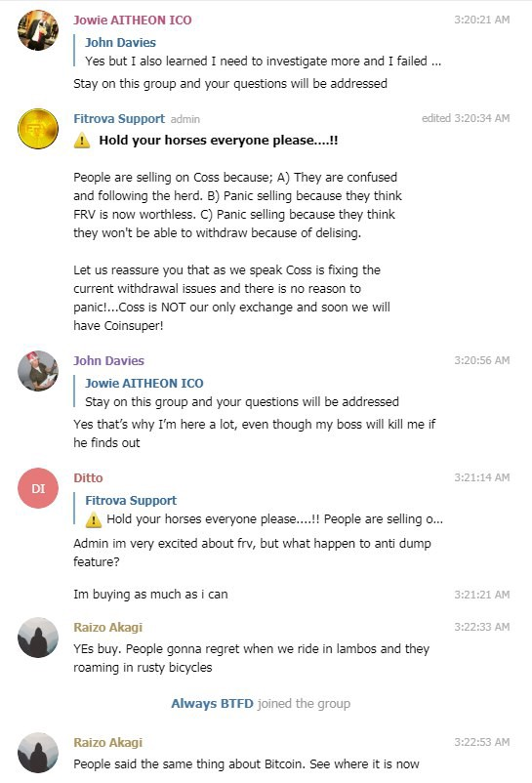Viewport: 532px width, 783px height.
Task: Select the "Im buying as much as i can" message
Action: [x=150, y=595]
